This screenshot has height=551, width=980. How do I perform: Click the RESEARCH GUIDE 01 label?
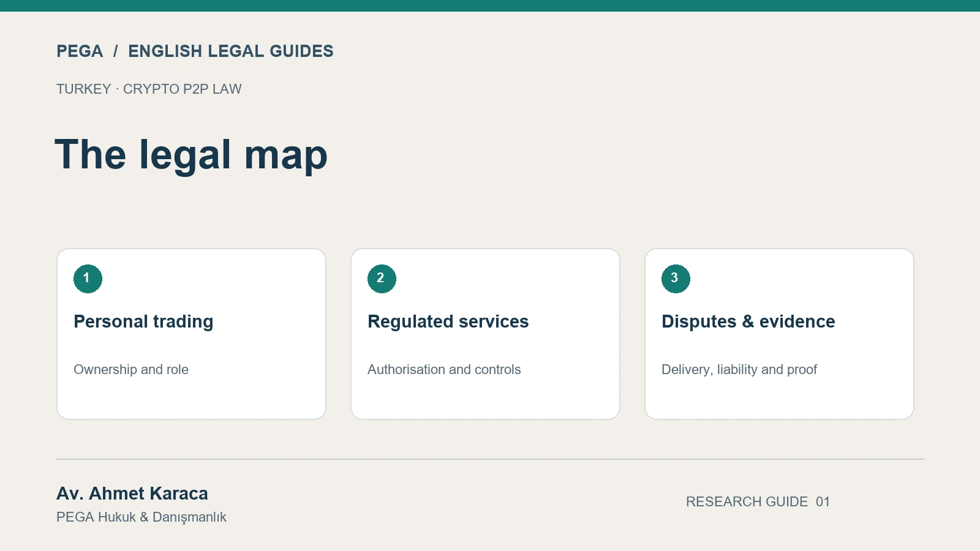point(758,502)
